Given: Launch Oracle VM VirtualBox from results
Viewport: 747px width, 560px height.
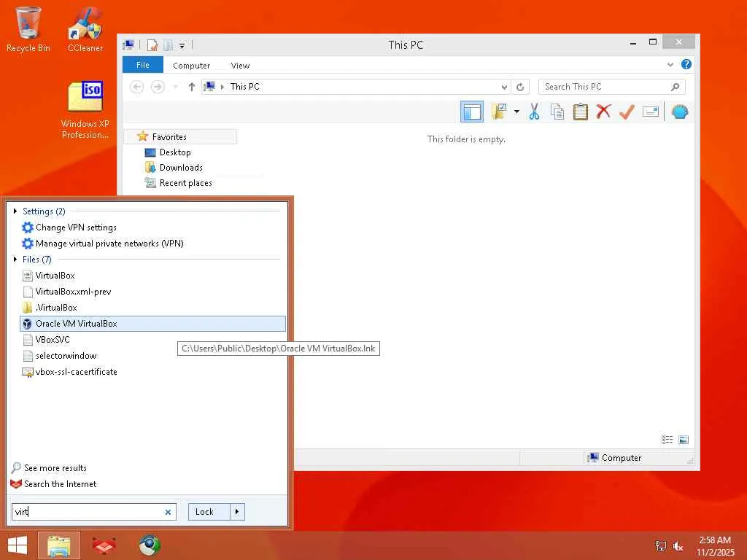Looking at the screenshot, I should [152, 323].
